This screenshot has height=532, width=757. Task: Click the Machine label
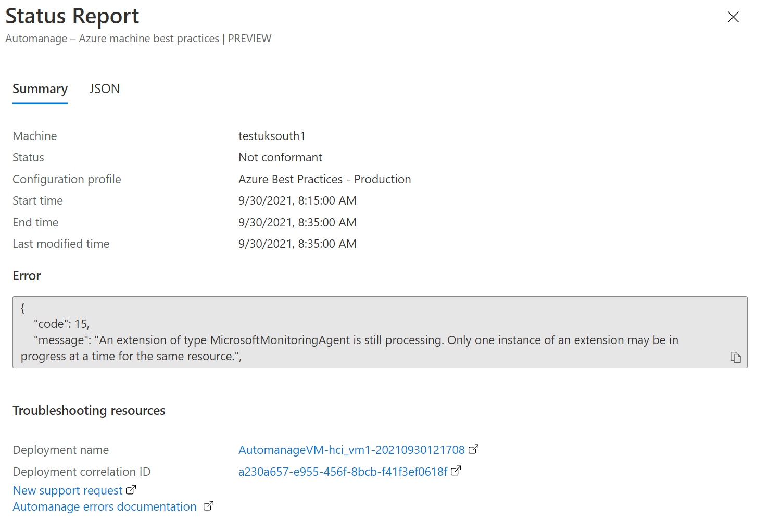pos(35,136)
